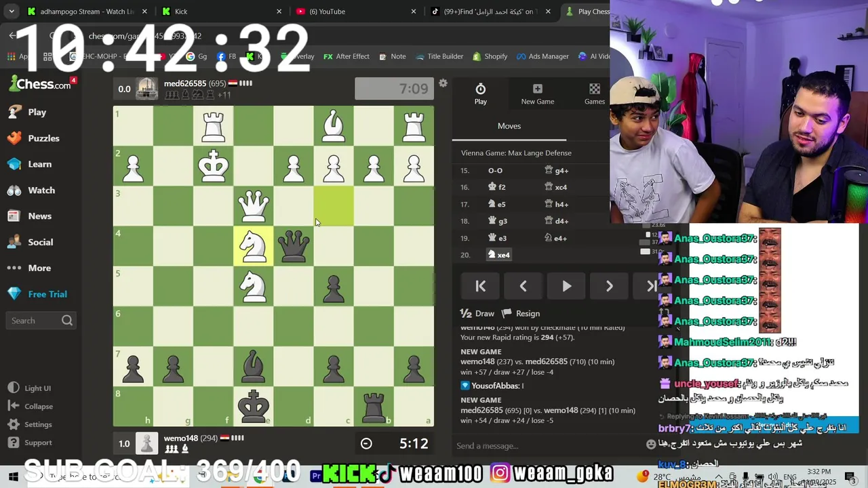
Task: Click the white queen on the board
Action: [254, 206]
